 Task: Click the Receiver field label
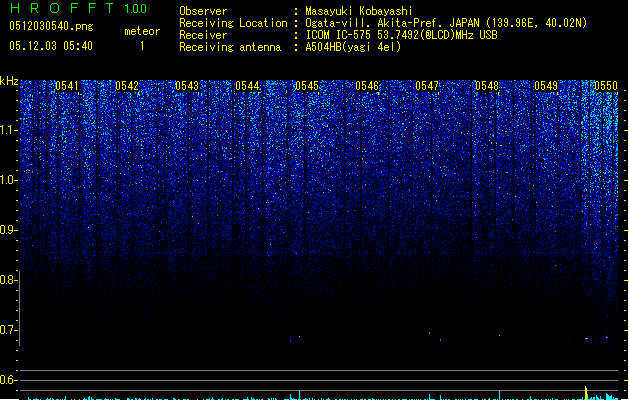(203, 35)
